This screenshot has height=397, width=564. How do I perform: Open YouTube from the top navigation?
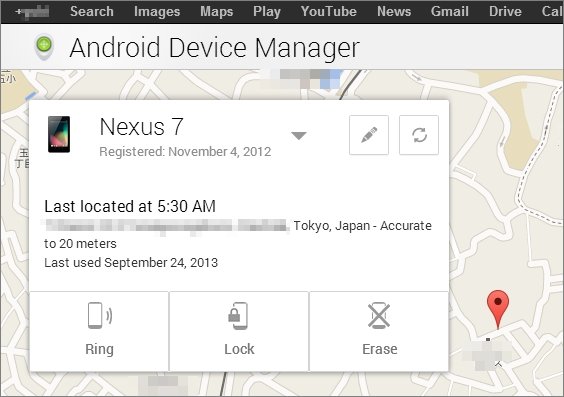pyautogui.click(x=329, y=12)
